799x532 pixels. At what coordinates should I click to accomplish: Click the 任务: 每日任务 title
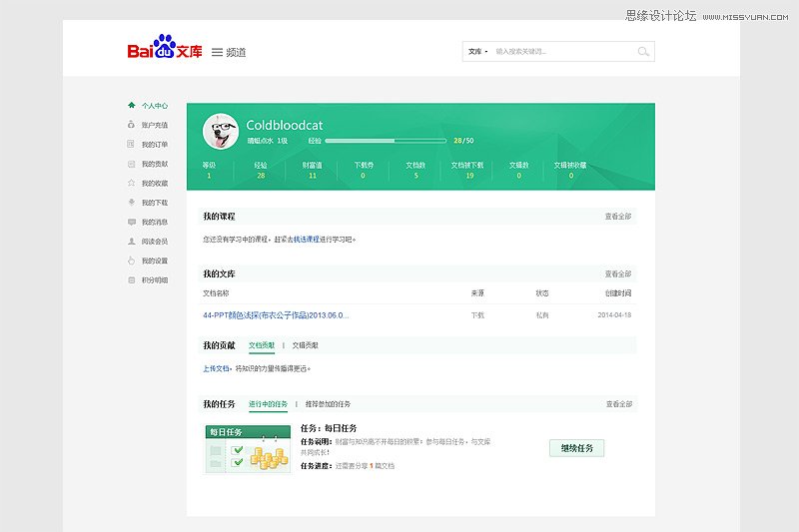point(329,428)
